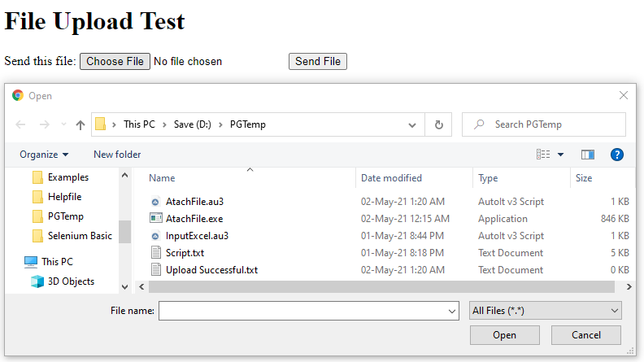Toggle the preview pane icon
The height and width of the screenshot is (362, 644).
tap(588, 155)
